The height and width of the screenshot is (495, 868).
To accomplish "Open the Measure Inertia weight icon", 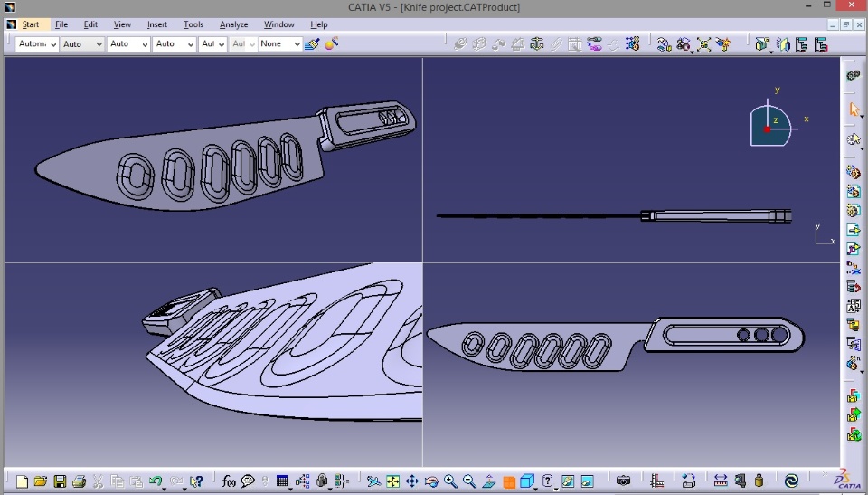I will click(x=759, y=481).
